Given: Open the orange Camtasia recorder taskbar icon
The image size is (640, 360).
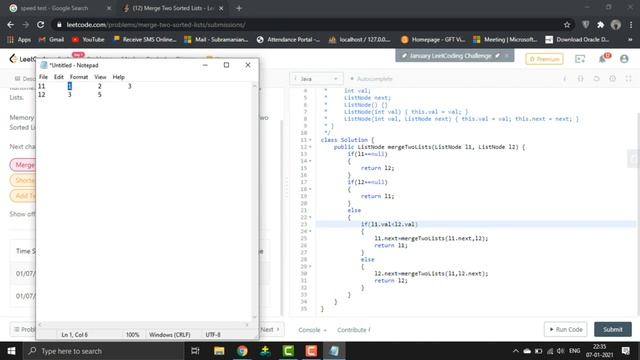Looking at the screenshot, I should (311, 351).
